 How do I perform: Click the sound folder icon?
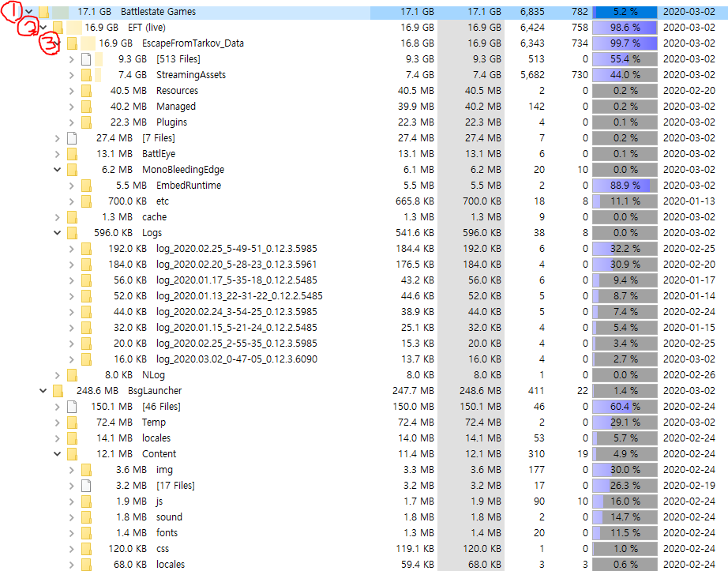coord(86,517)
